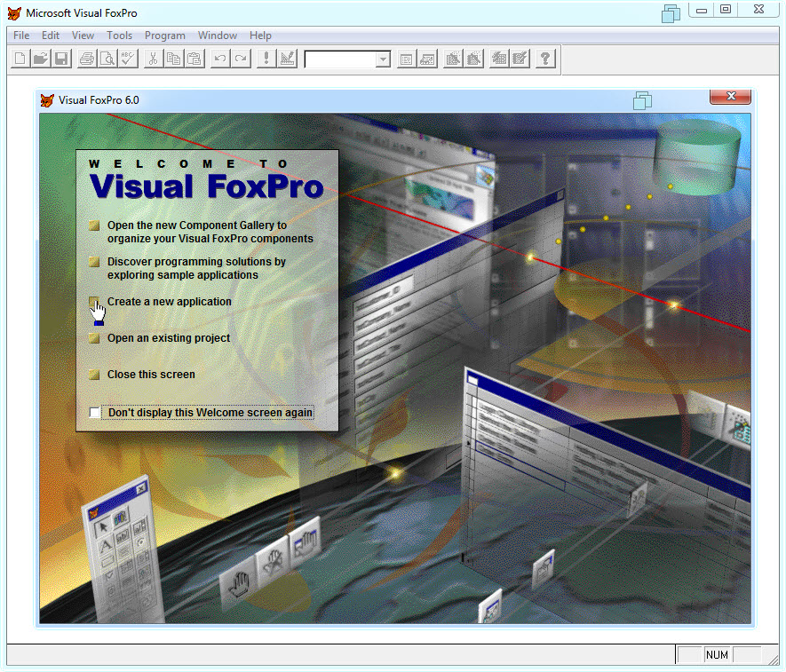Close the Visual FoxPro 6.0 welcome window
This screenshot has width=786, height=672.
730,96
